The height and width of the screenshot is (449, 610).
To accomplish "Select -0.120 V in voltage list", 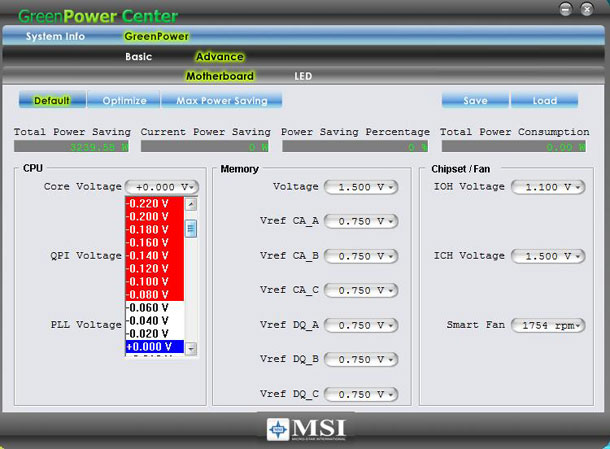I will point(154,269).
